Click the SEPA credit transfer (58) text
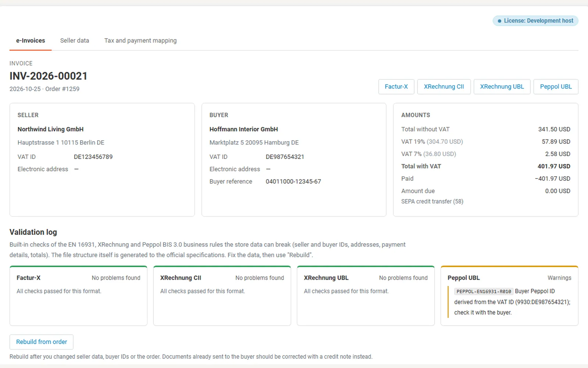Screen dimensions: 588x368 coord(432,201)
